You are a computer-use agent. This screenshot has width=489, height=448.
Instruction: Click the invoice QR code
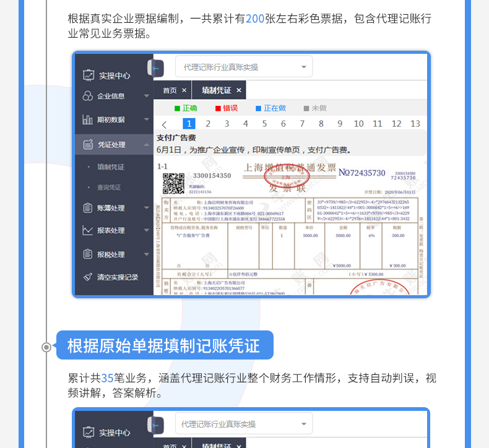click(x=173, y=184)
